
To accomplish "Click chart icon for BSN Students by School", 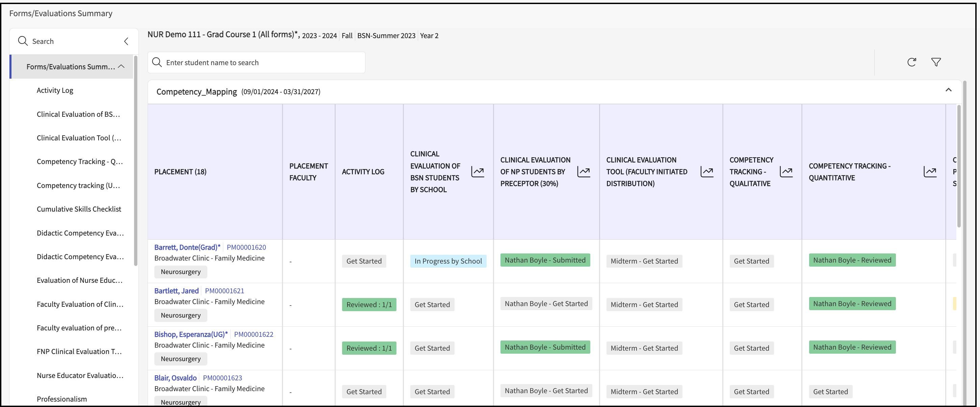I will point(478,172).
